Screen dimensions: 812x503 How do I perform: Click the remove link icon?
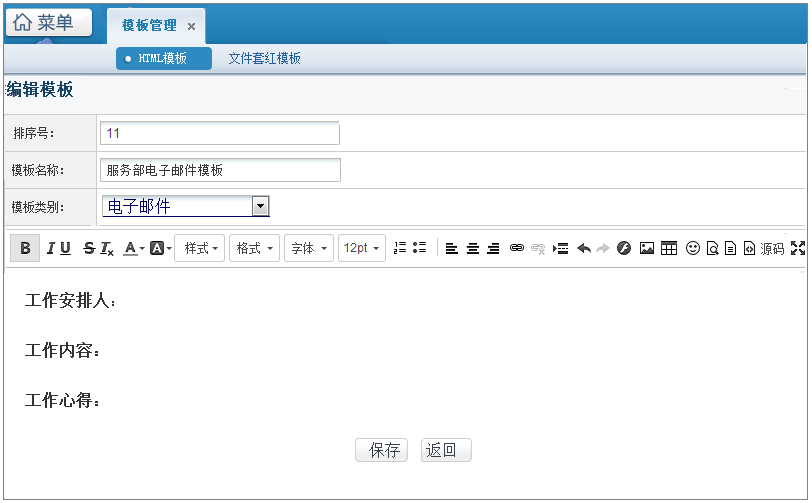[x=538, y=249]
